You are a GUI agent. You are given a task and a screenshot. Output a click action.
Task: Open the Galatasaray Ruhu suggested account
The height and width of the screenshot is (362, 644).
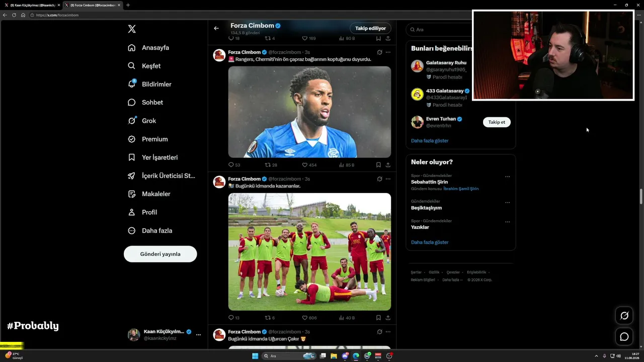point(446,63)
